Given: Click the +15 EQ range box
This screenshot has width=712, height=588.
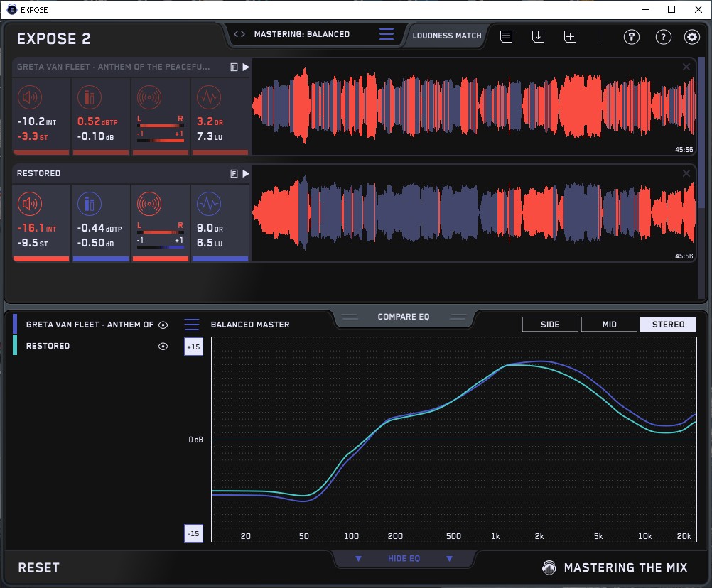Looking at the screenshot, I should pyautogui.click(x=193, y=347).
